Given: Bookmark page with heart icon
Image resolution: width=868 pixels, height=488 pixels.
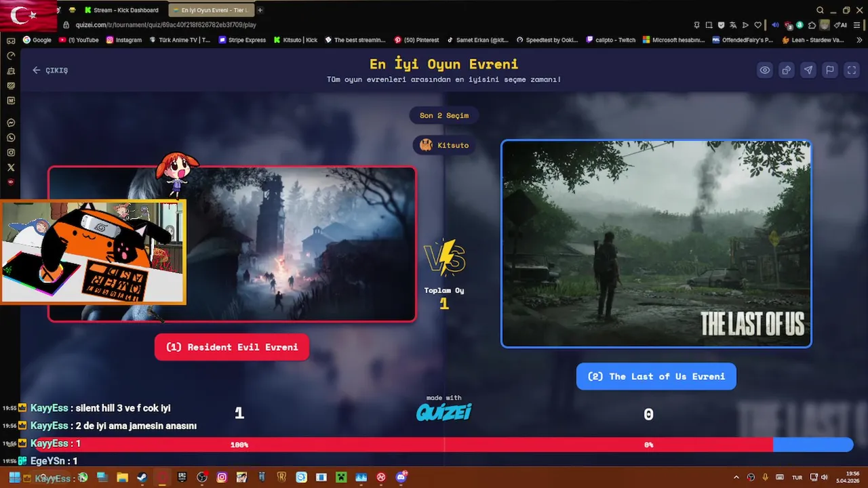Looking at the screenshot, I should pos(757,25).
